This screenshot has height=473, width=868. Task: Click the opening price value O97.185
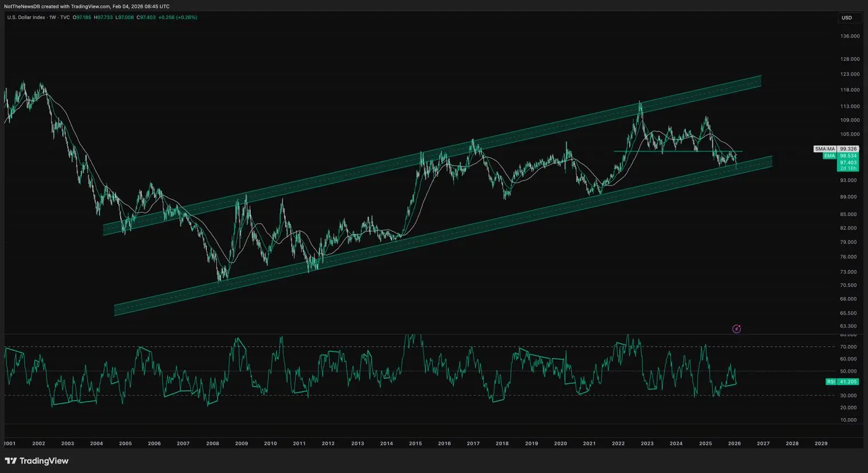coord(82,18)
